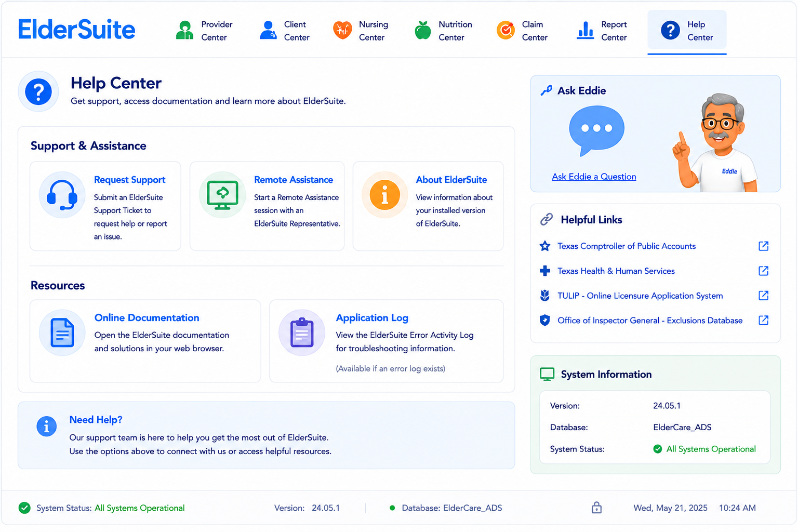Open external link icon for Texas Comptroller

pyautogui.click(x=763, y=246)
